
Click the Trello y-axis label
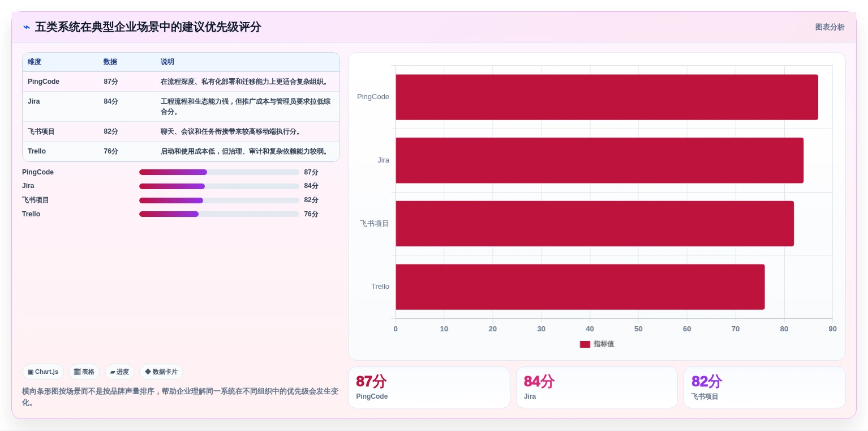click(380, 287)
